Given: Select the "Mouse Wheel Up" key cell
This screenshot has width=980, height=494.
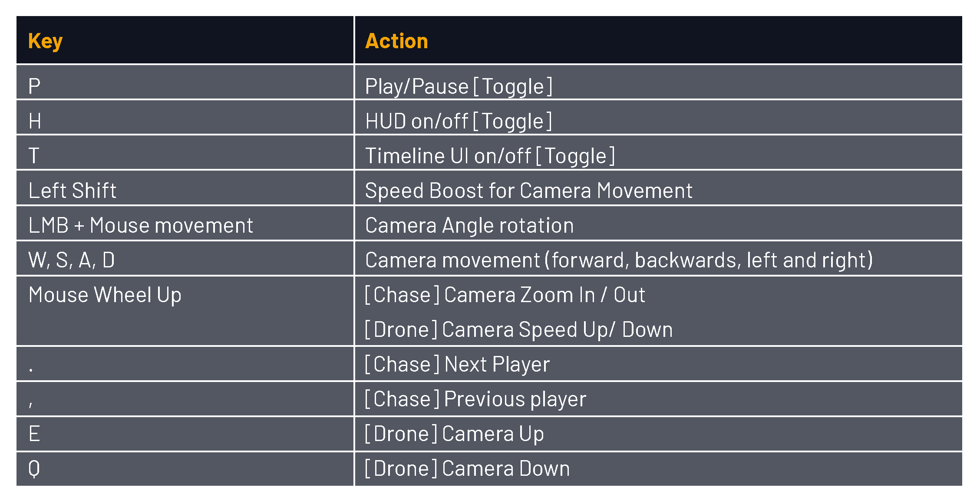Looking at the screenshot, I should click(x=105, y=295).
